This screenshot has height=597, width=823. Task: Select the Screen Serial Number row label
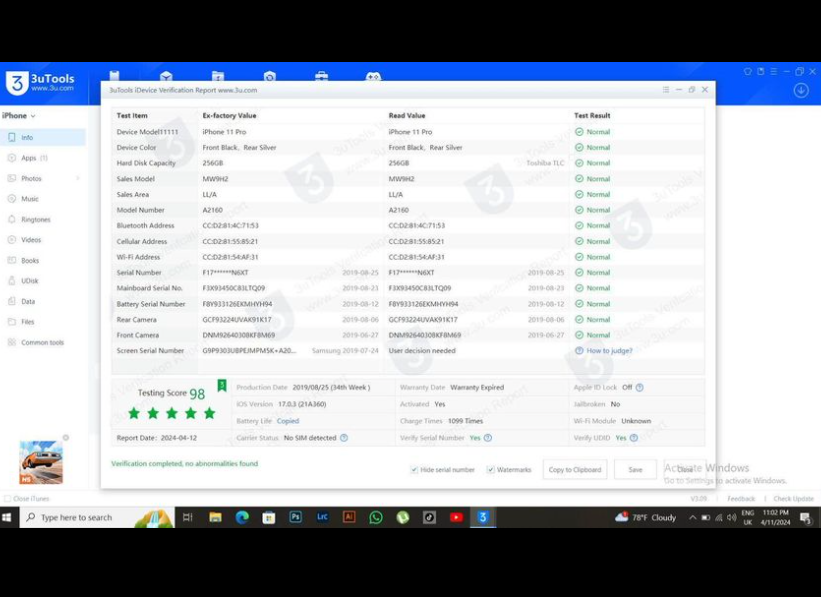150,351
